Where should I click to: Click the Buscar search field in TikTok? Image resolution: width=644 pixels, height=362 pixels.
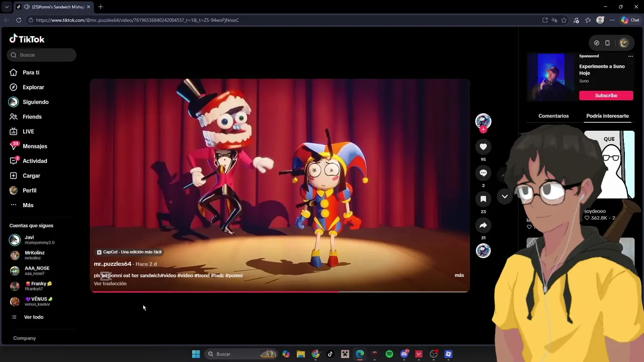pyautogui.click(x=42, y=55)
